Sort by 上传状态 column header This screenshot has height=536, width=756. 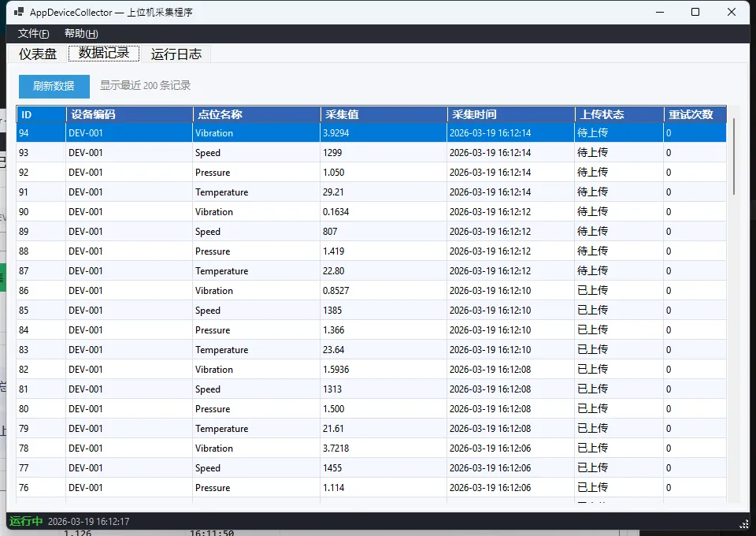619,114
